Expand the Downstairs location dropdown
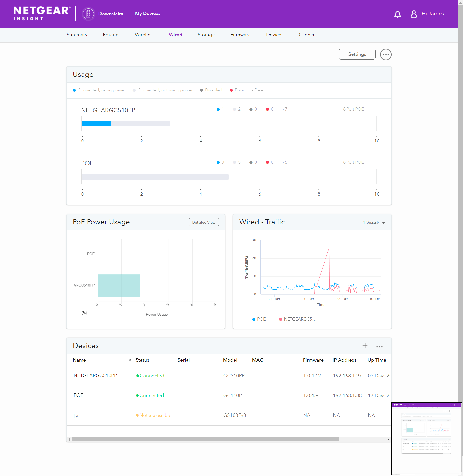463x476 pixels. coord(113,14)
